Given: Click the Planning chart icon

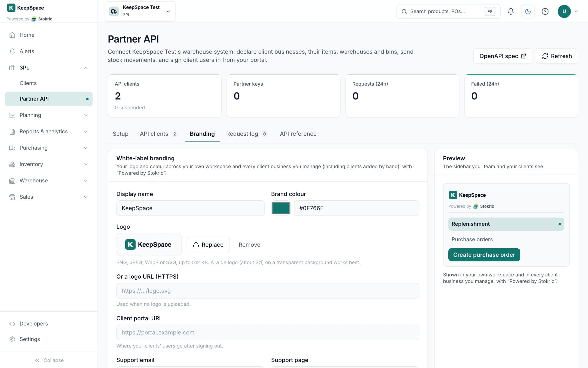Looking at the screenshot, I should click(x=12, y=115).
